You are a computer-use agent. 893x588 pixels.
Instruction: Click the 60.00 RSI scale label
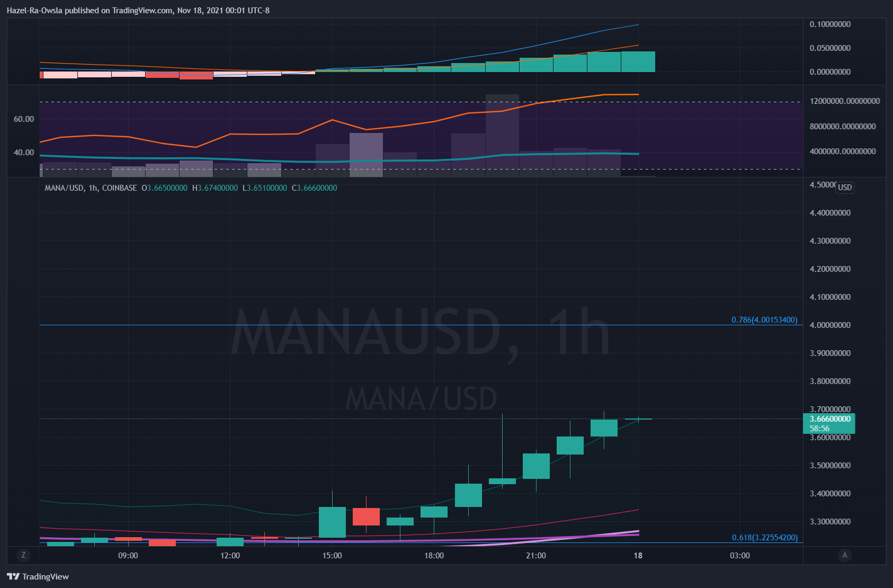pyautogui.click(x=24, y=119)
